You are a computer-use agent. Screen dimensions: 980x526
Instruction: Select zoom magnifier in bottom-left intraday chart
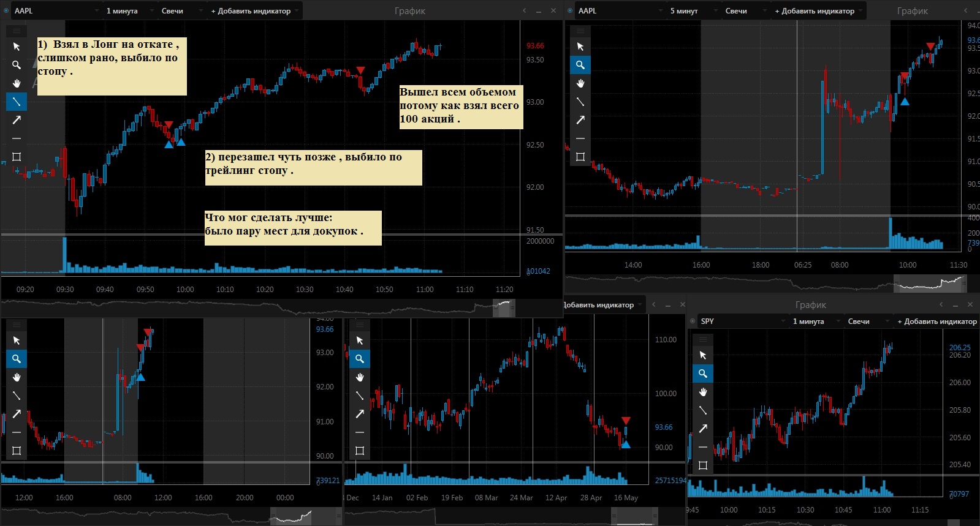[17, 359]
